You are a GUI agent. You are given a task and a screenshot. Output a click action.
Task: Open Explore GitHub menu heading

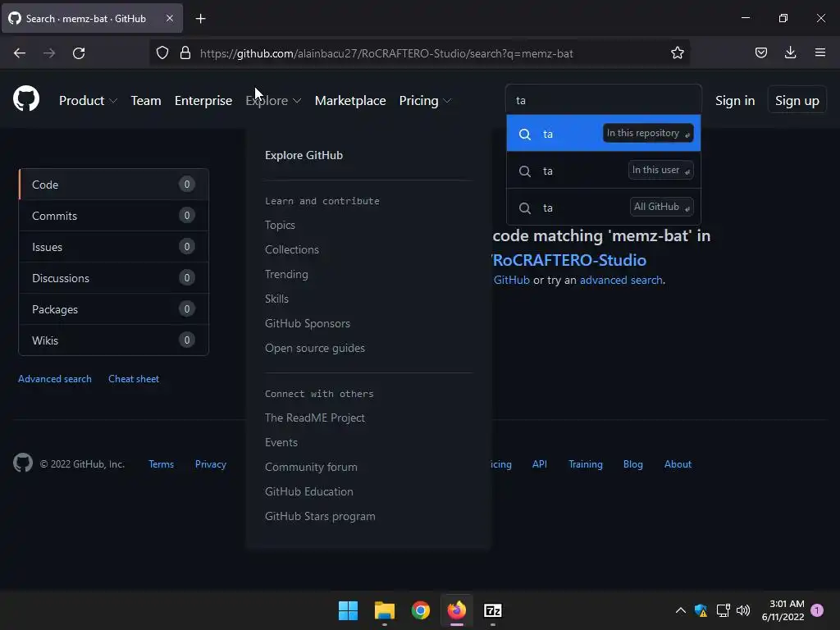tap(304, 155)
